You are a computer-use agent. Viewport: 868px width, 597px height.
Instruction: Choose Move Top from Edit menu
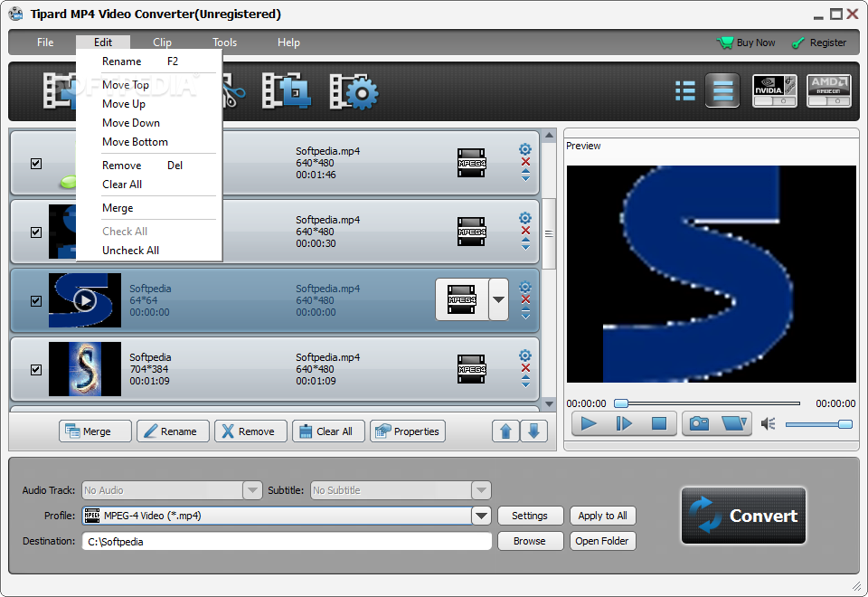click(149, 85)
